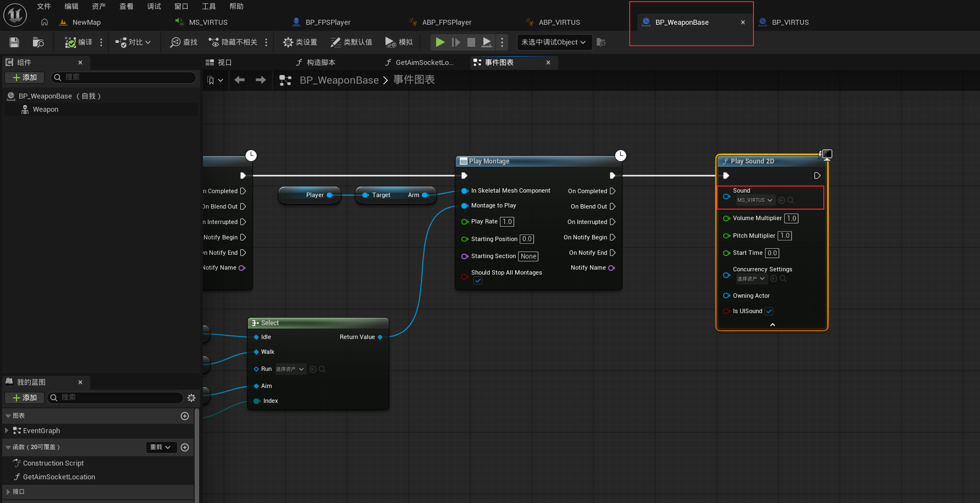This screenshot has width=980, height=503.
Task: Navigate back in graph history
Action: 240,80
